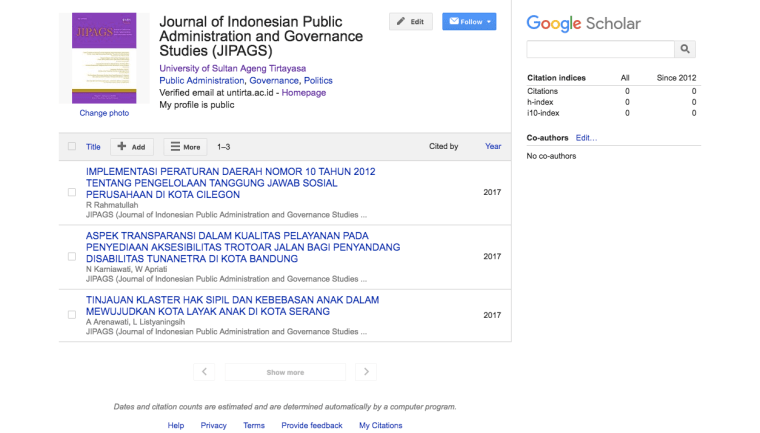This screenshot has width=760, height=433.
Task: Open the More actions menu
Action: [185, 146]
